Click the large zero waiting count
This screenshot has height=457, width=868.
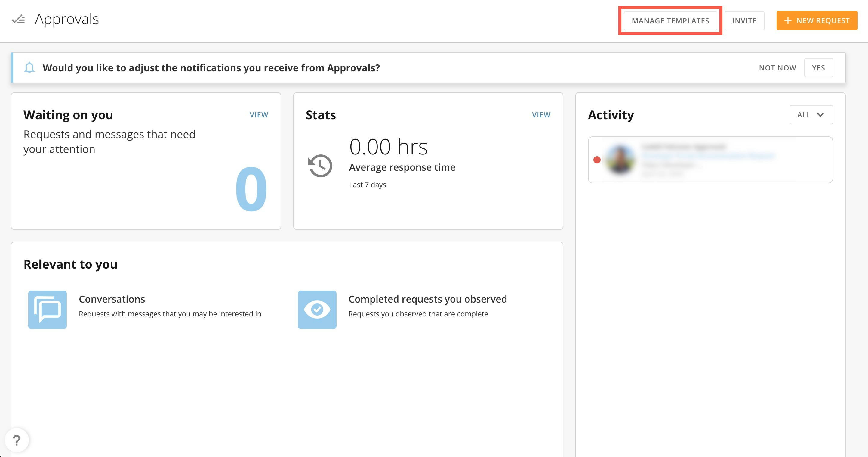point(251,189)
